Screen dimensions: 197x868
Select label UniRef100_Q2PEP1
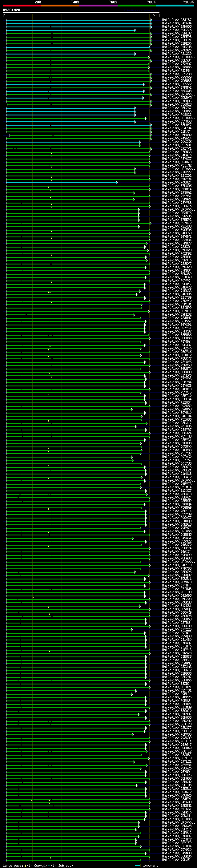pos(177,40)
